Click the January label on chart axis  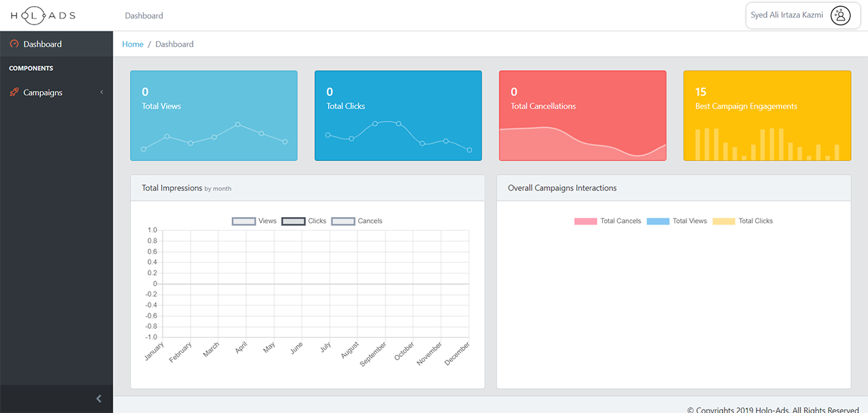point(154,351)
